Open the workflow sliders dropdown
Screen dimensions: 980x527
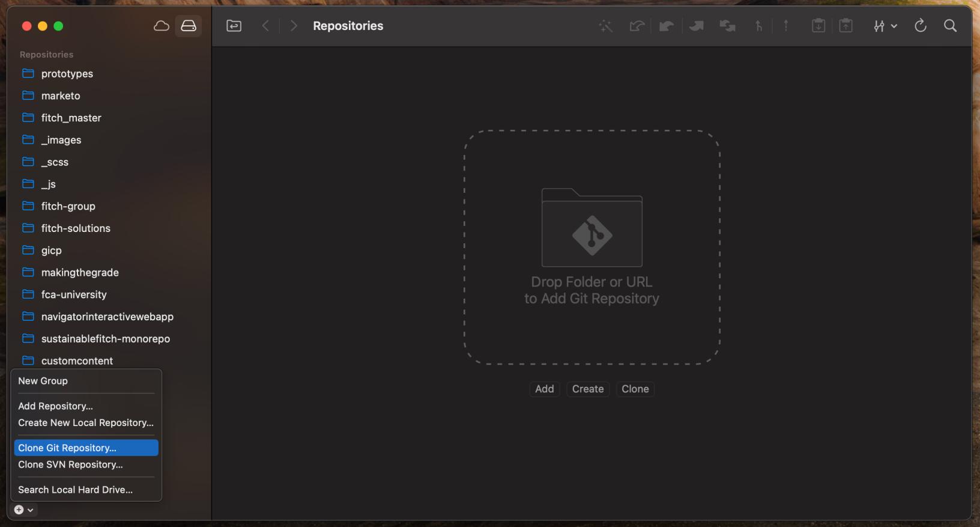pyautogui.click(x=885, y=26)
